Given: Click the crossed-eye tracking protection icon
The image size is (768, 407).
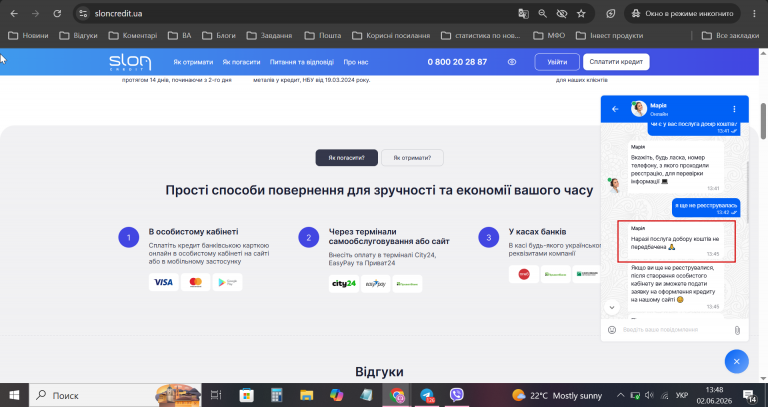Looking at the screenshot, I should click(x=561, y=14).
